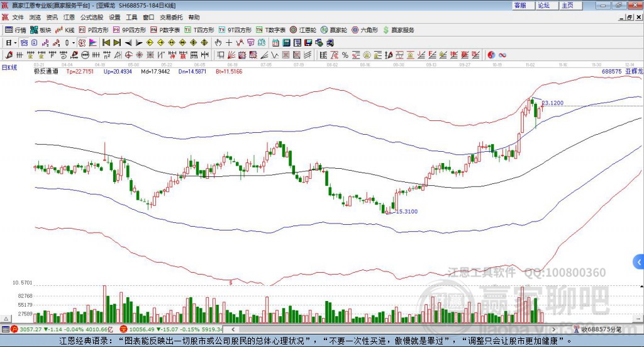This screenshot has height=347, width=644.
Task: Open the T四方形 tool
Action: [199, 30]
